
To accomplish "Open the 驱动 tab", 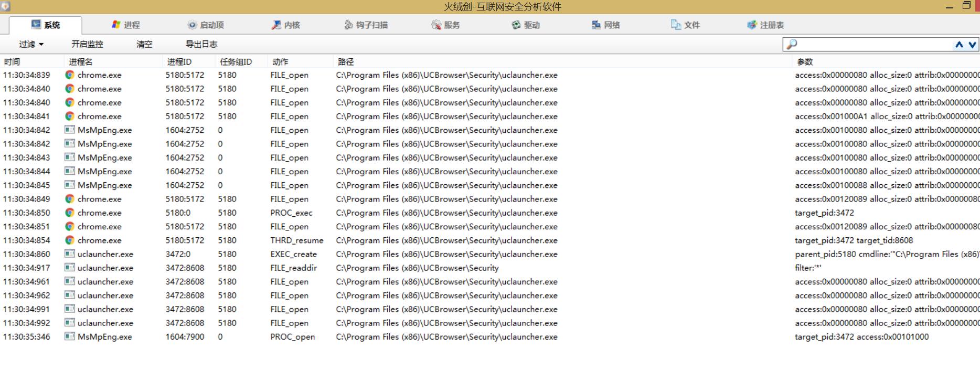I will [526, 25].
